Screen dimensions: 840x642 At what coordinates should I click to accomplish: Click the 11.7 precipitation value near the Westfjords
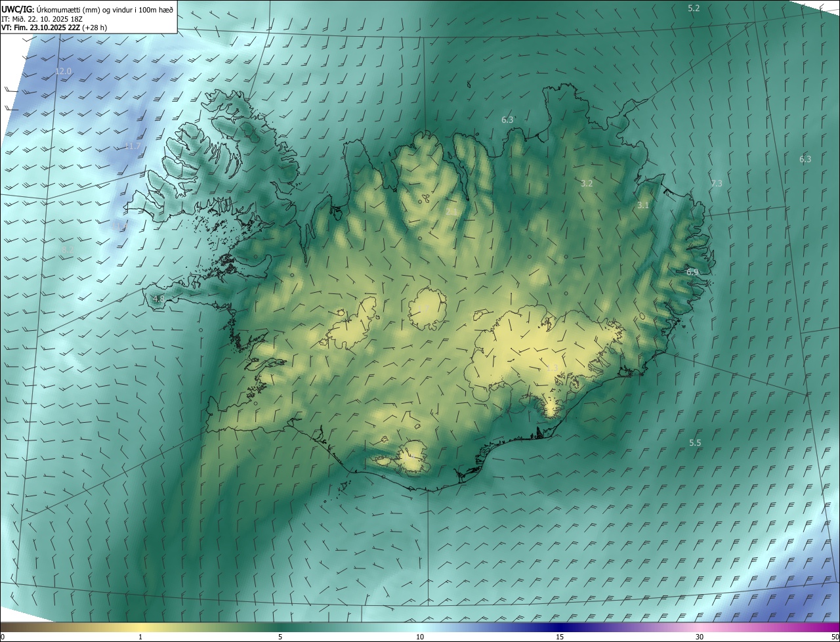133,146
